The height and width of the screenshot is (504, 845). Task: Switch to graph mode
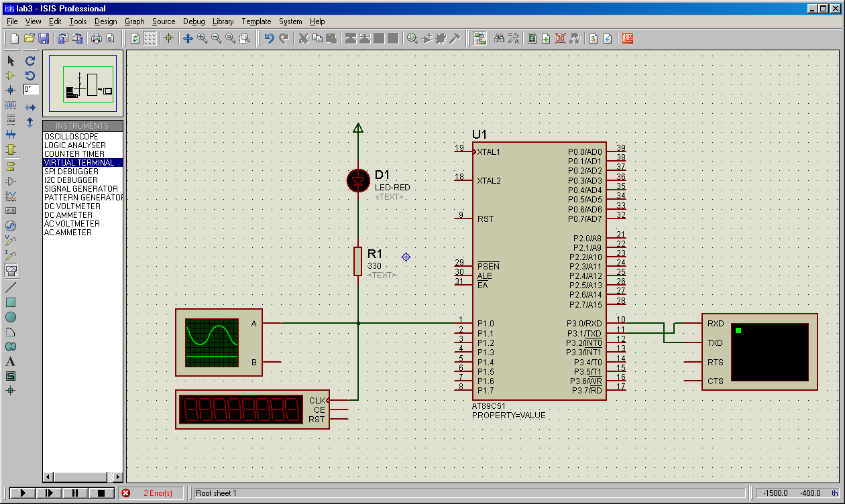(x=10, y=196)
